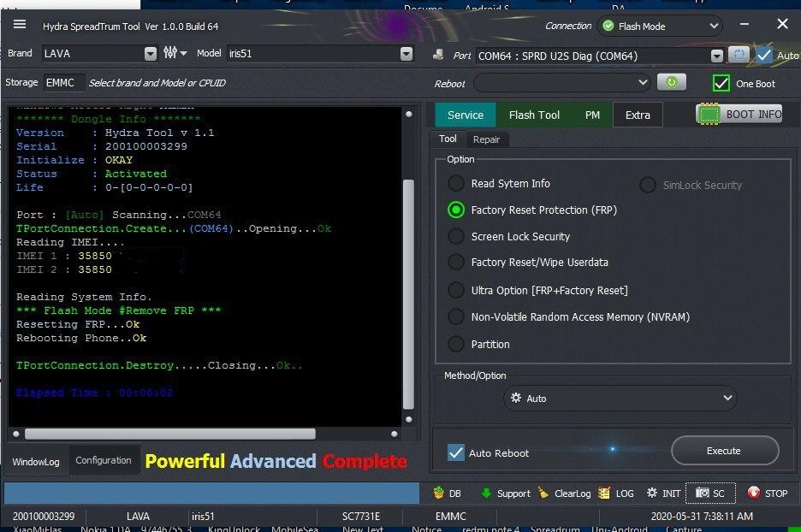The height and width of the screenshot is (532, 801).
Task: Select SimLock Security radio option
Action: [x=647, y=185]
